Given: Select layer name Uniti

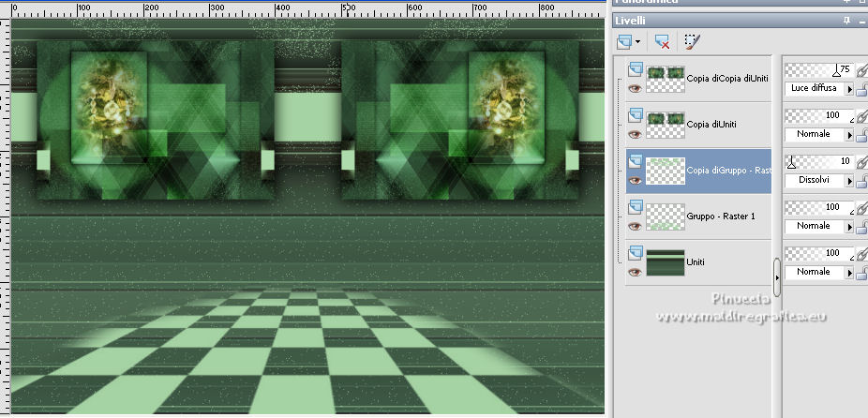Looking at the screenshot, I should (x=696, y=262).
